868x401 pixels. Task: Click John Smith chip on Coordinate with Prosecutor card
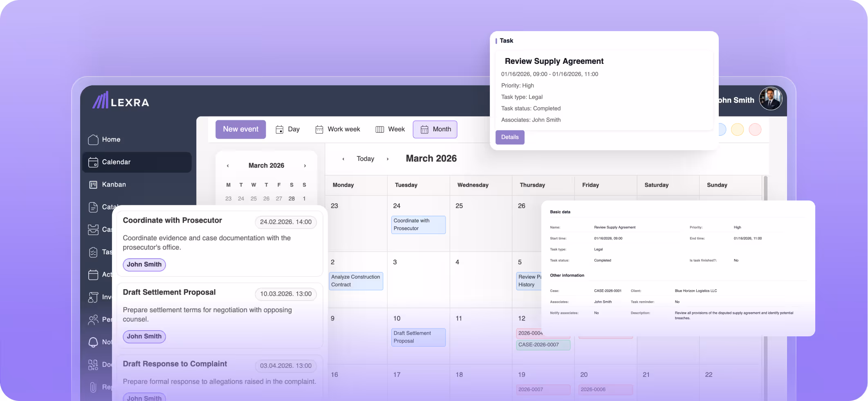pos(144,265)
